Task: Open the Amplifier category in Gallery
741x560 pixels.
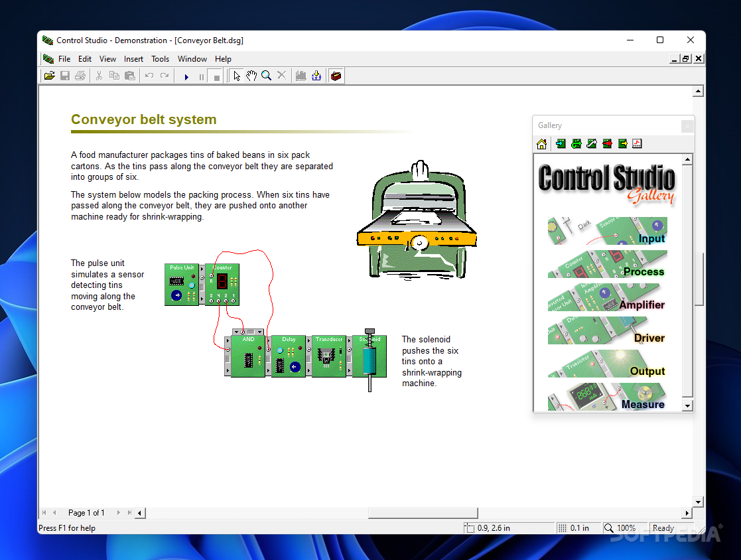Action: pyautogui.click(x=607, y=297)
